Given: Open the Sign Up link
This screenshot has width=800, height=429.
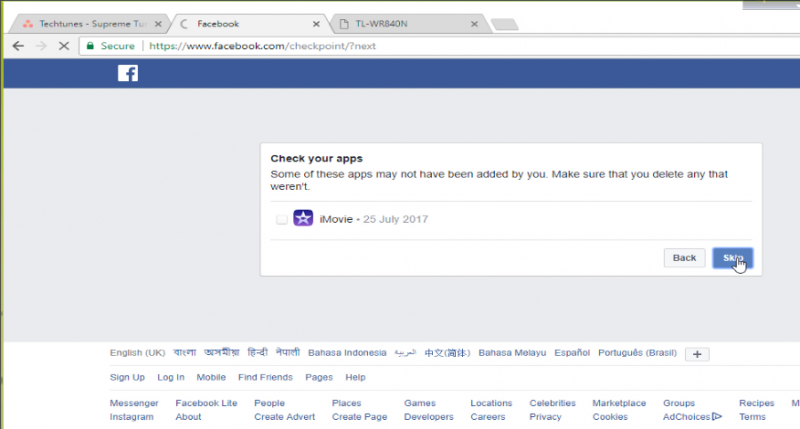Looking at the screenshot, I should click(127, 377).
